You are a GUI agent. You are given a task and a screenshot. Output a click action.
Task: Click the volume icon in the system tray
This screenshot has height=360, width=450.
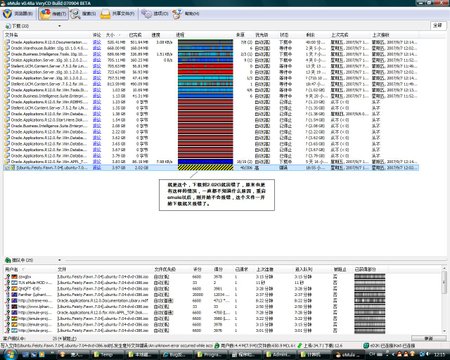[x=427, y=355]
